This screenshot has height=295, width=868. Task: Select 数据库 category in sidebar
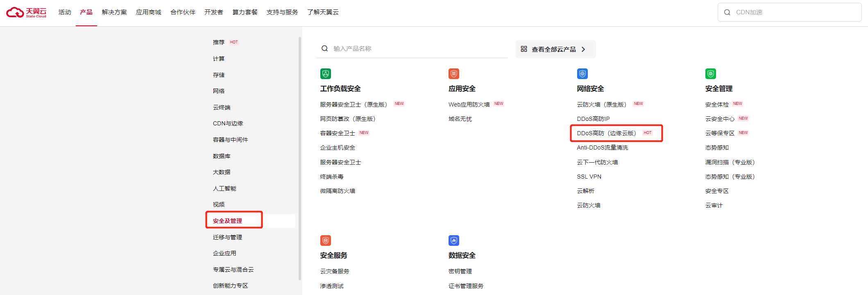[222, 156]
